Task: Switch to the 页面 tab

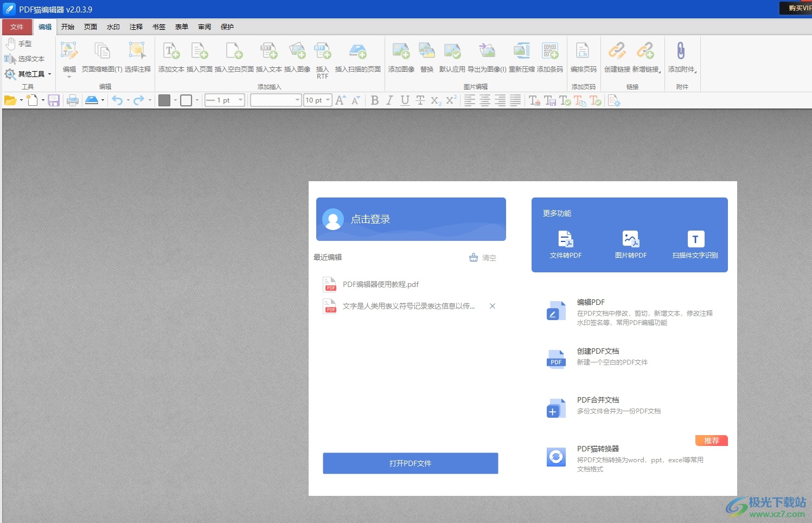Action: point(91,27)
